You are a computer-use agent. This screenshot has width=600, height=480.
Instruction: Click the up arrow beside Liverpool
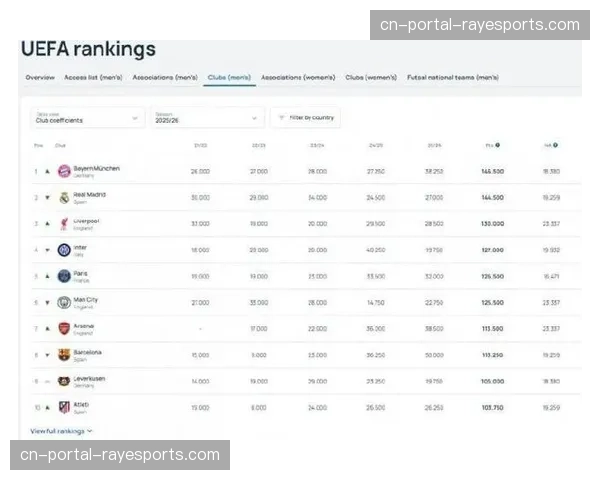tap(47, 224)
